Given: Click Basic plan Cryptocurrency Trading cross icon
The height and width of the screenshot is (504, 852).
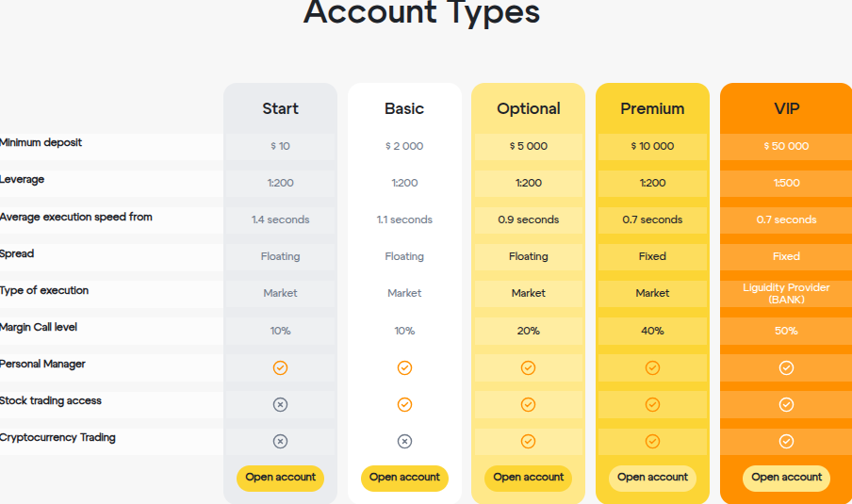Looking at the screenshot, I should click(404, 442).
